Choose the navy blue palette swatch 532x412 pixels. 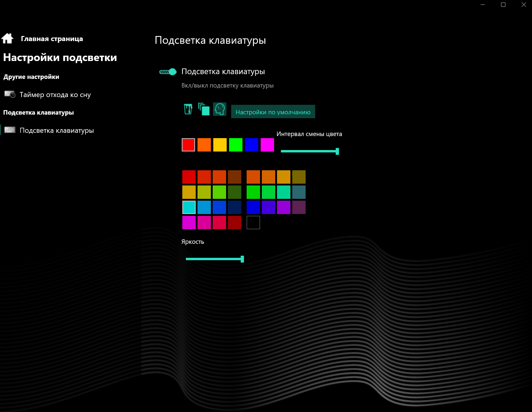point(235,207)
